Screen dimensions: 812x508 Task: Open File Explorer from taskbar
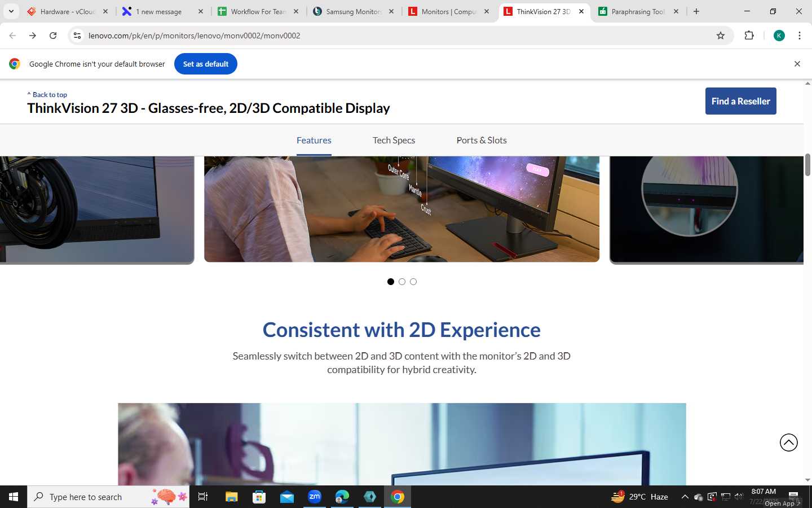coord(231,497)
